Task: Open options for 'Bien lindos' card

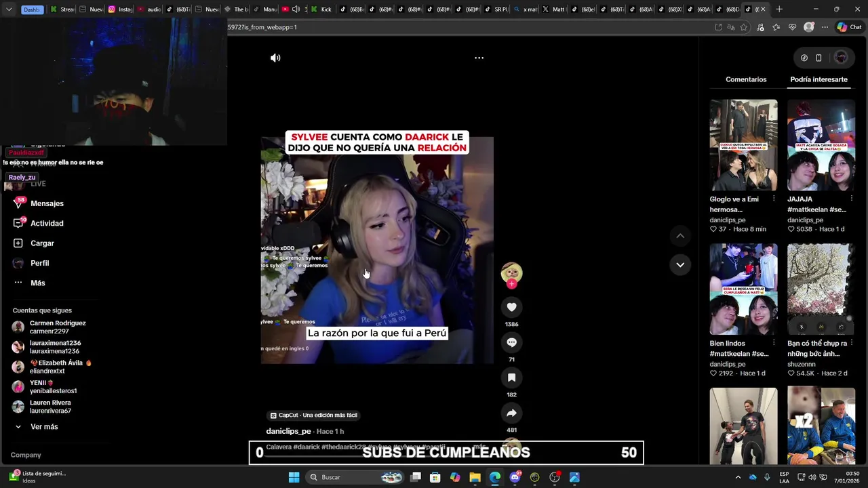Action: pyautogui.click(x=774, y=343)
